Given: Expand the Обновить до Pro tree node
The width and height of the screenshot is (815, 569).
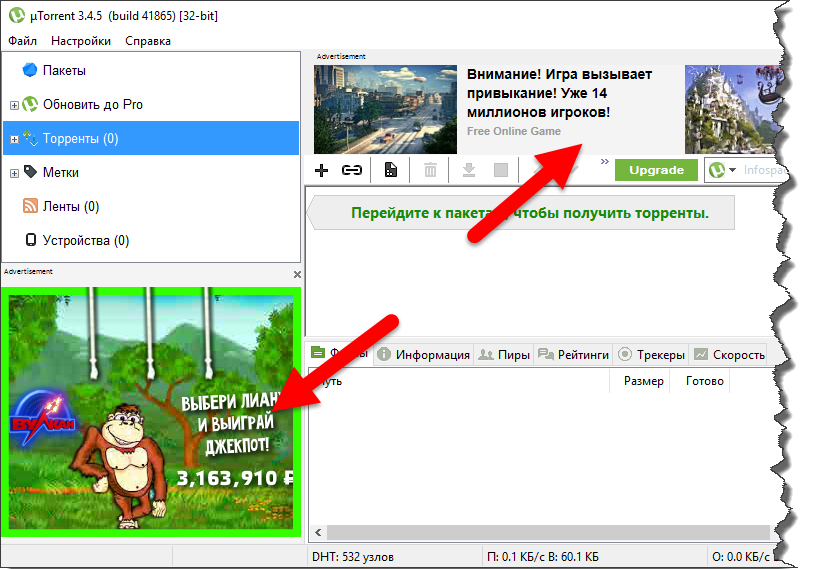Looking at the screenshot, I should pyautogui.click(x=14, y=105).
